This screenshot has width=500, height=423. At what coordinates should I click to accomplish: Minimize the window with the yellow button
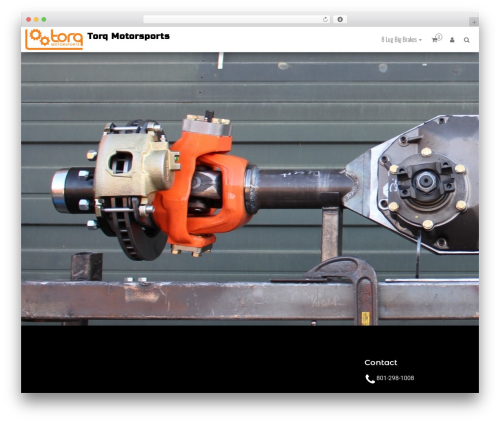[x=36, y=20]
